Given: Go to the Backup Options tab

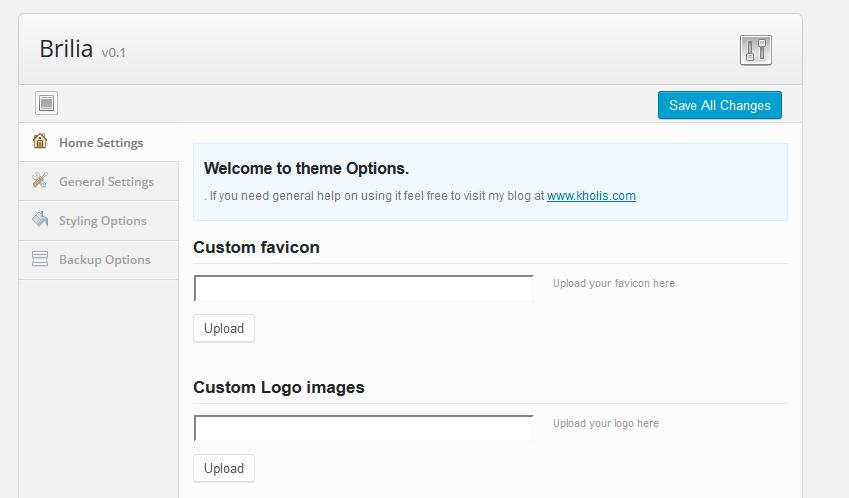Looking at the screenshot, I should [x=104, y=260].
